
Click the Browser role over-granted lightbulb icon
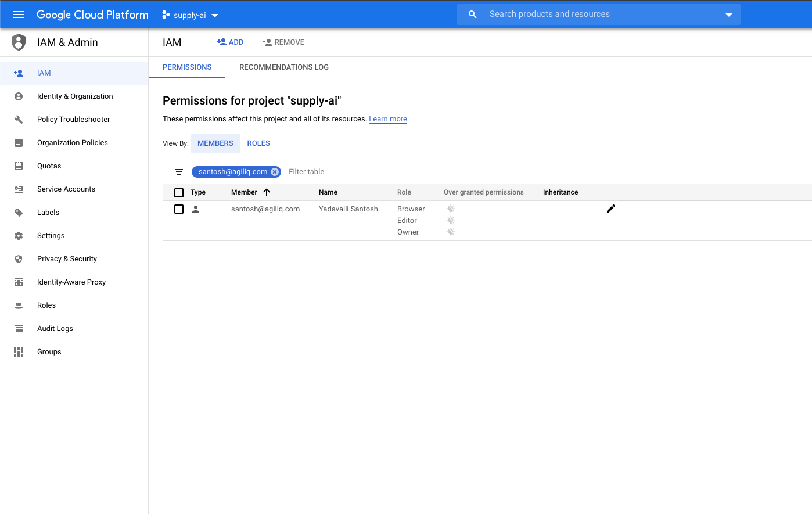point(451,209)
